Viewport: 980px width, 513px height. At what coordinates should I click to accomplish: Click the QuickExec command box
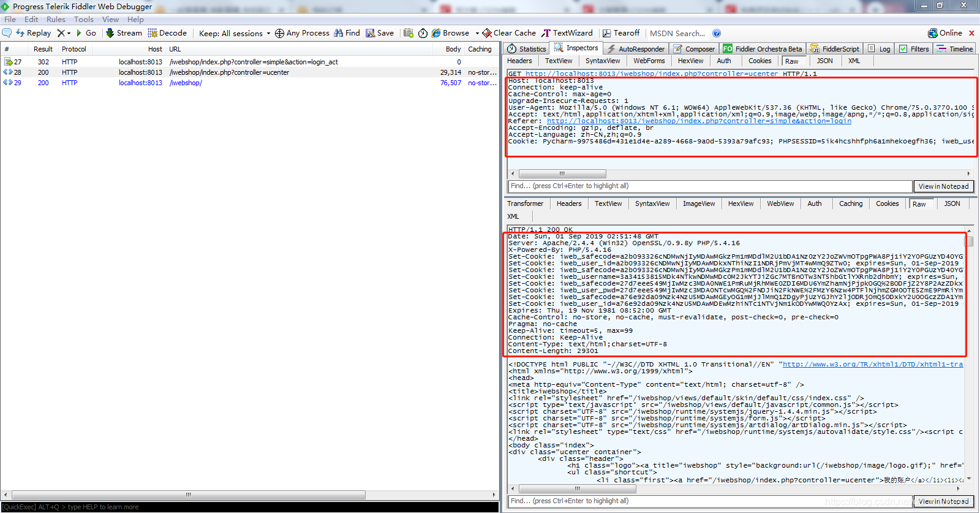pos(250,507)
